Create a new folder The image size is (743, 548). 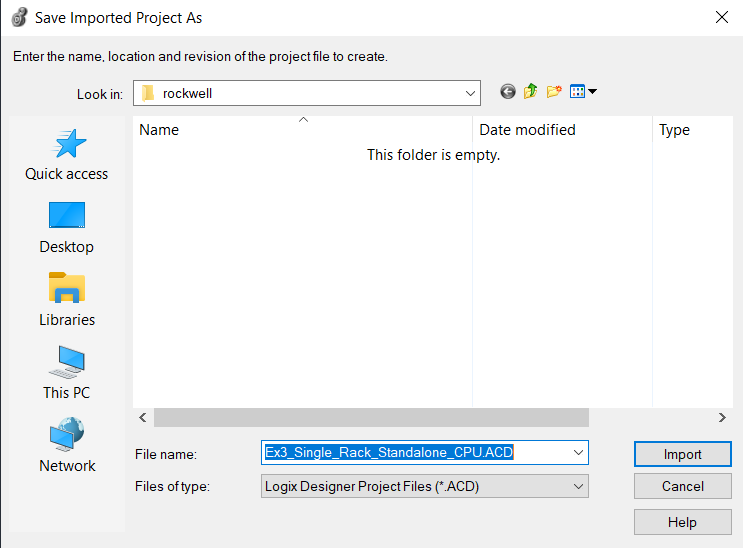554,92
